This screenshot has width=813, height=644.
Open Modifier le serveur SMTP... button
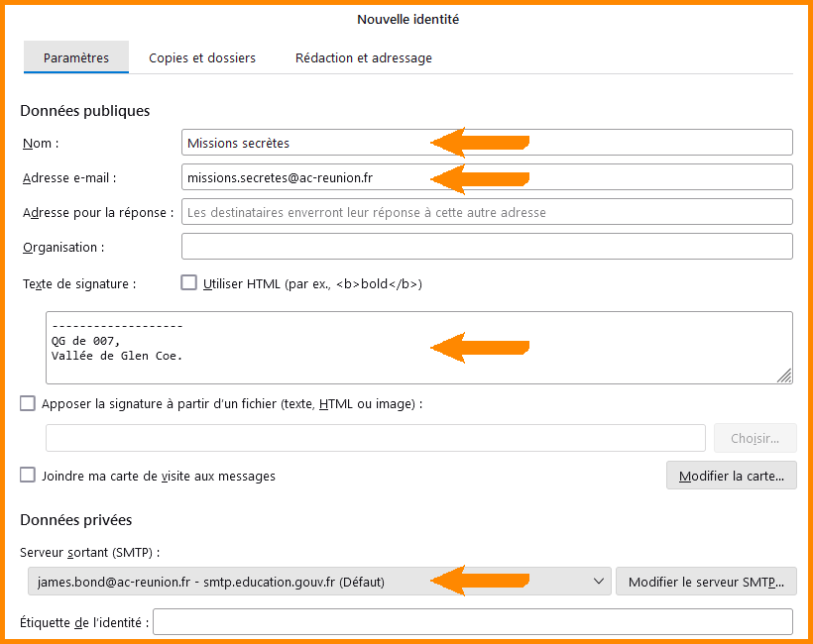(x=705, y=582)
